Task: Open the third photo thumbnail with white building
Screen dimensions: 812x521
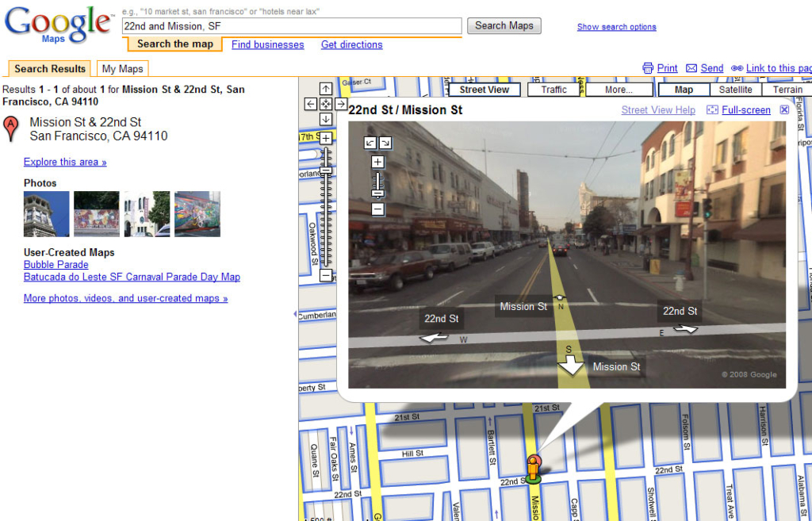Action: 147,214
